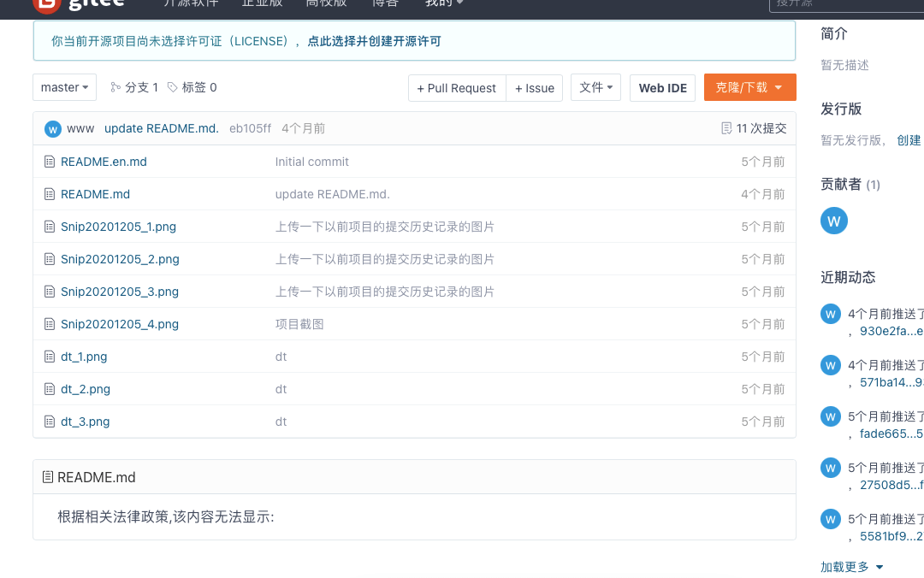
Task: Click the README.md document icon in the preview header
Action: pyautogui.click(x=46, y=477)
